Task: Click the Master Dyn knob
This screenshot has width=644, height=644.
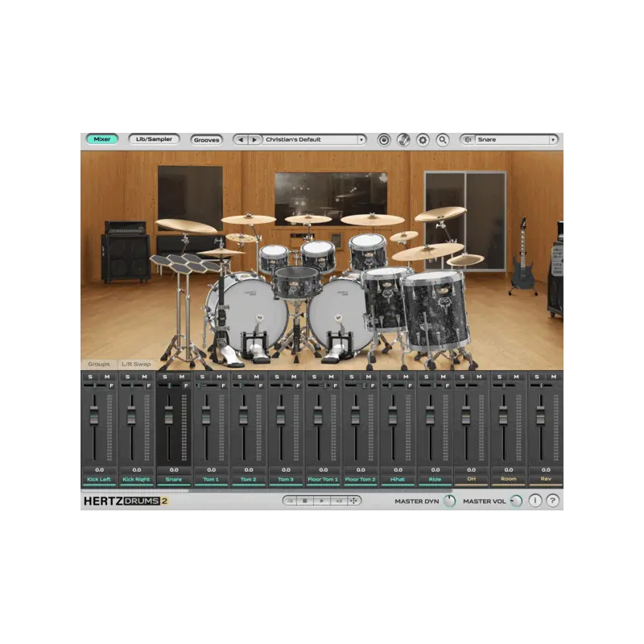Action: point(449,501)
